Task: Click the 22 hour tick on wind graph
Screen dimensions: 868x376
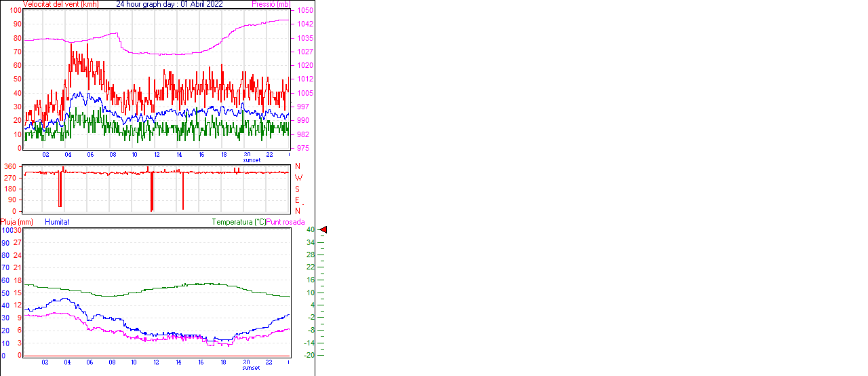Action: click(269, 155)
